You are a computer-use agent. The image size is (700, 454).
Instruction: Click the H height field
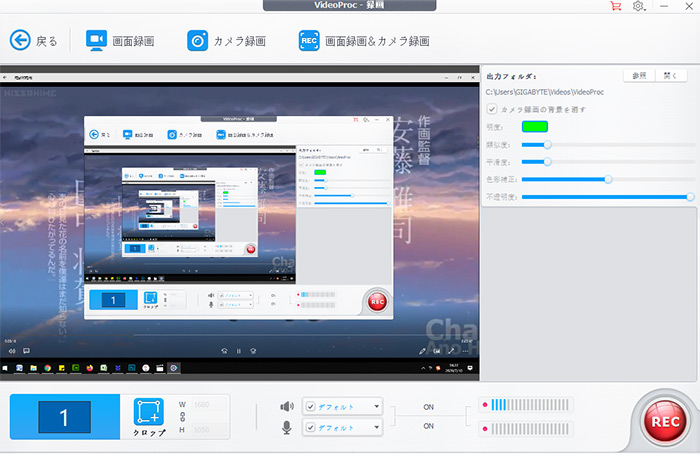coord(209,429)
